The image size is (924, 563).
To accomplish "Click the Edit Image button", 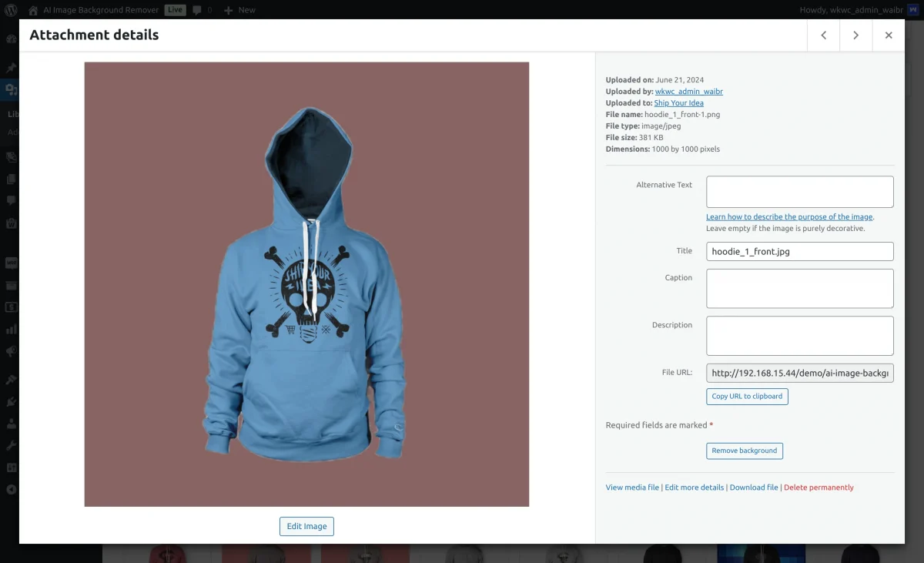I will (306, 526).
